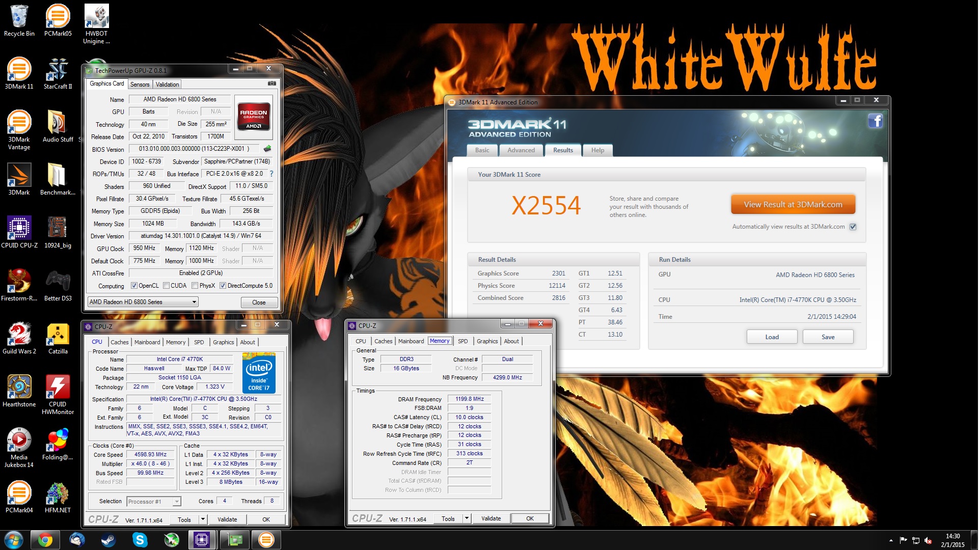Toggle the OpenCL checkbox in GPU-Z
The height and width of the screenshot is (550, 980).
[134, 286]
